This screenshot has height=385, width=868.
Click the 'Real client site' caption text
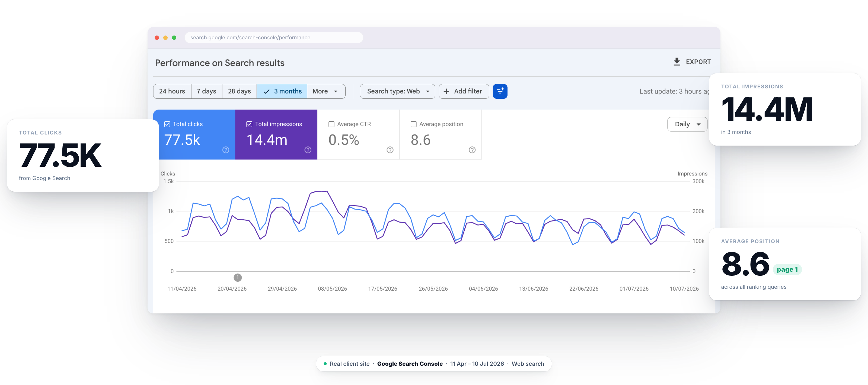tap(349, 364)
